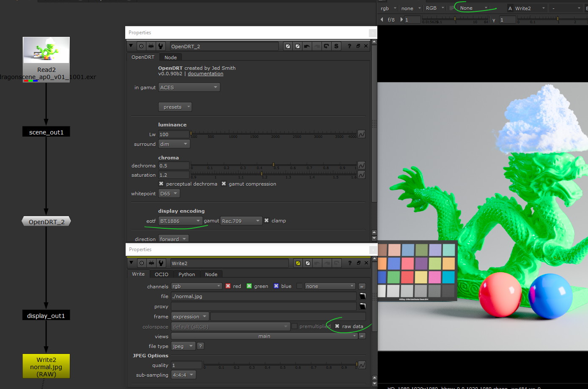
Task: Toggle gamut compression checkbox
Action: tap(224, 184)
